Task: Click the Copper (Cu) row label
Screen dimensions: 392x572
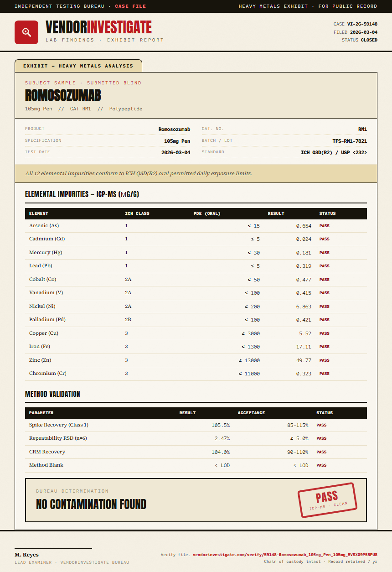Action: click(44, 333)
